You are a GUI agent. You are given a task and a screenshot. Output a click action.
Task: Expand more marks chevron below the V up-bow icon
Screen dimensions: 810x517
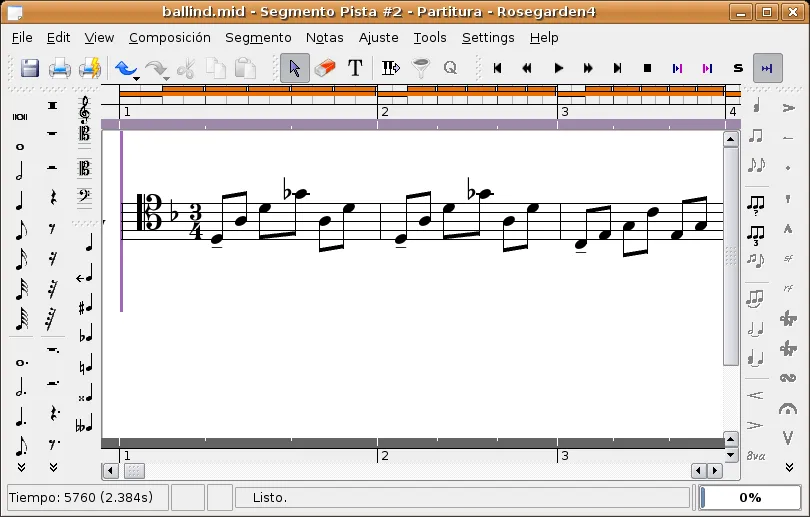tap(789, 467)
